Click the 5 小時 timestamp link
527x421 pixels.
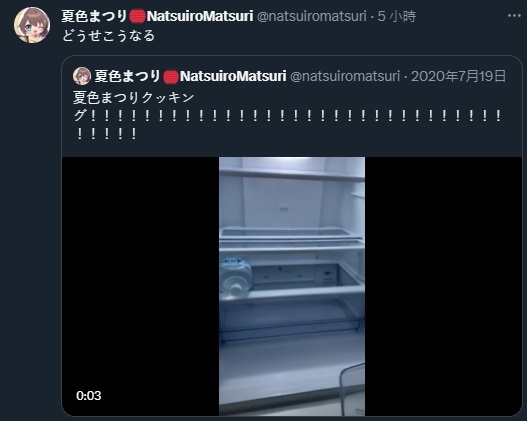[397, 16]
